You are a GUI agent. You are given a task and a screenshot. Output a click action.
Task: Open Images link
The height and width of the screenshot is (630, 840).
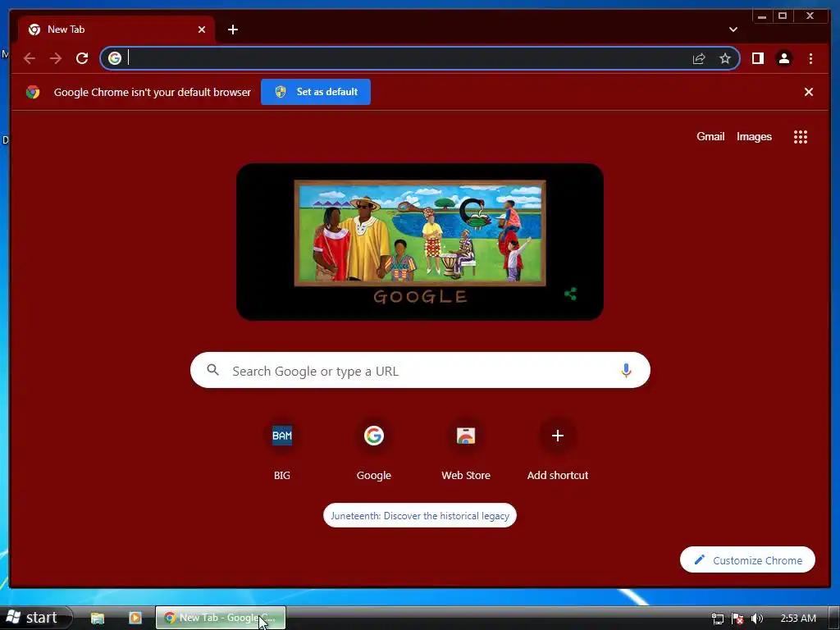coord(754,137)
